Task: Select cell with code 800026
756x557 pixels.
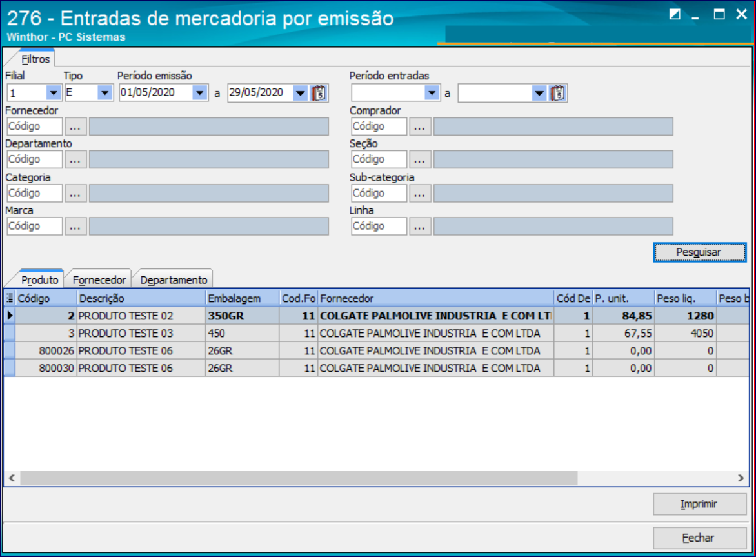Action: tap(46, 350)
